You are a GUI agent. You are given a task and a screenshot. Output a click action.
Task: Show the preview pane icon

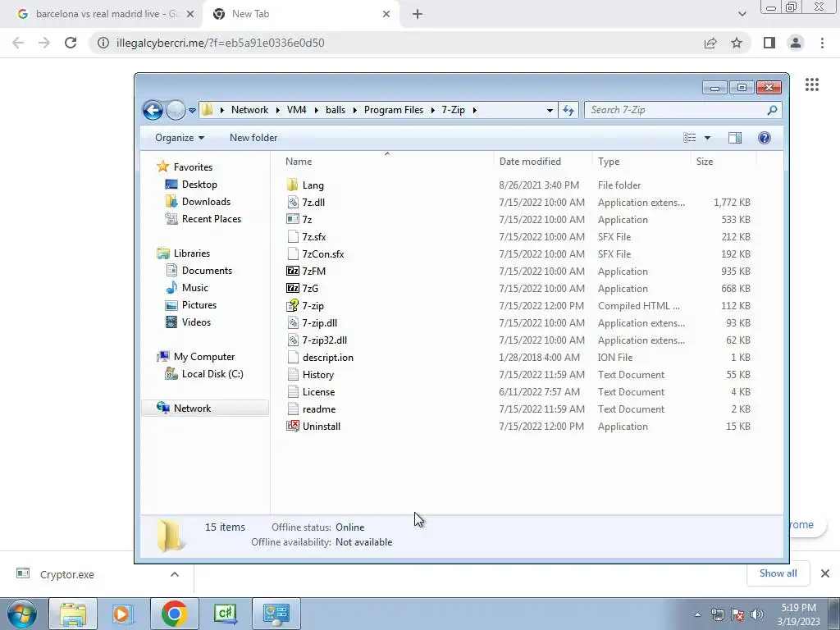pyautogui.click(x=735, y=138)
